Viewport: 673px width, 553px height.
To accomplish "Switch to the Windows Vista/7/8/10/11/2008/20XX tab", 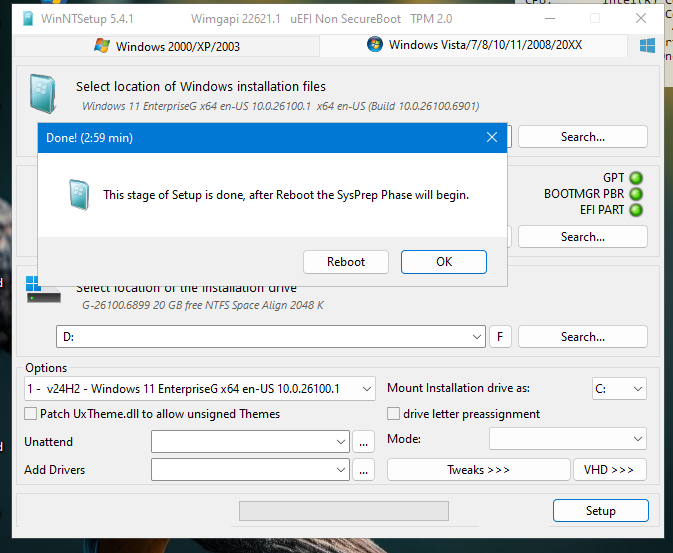I will tap(474, 45).
